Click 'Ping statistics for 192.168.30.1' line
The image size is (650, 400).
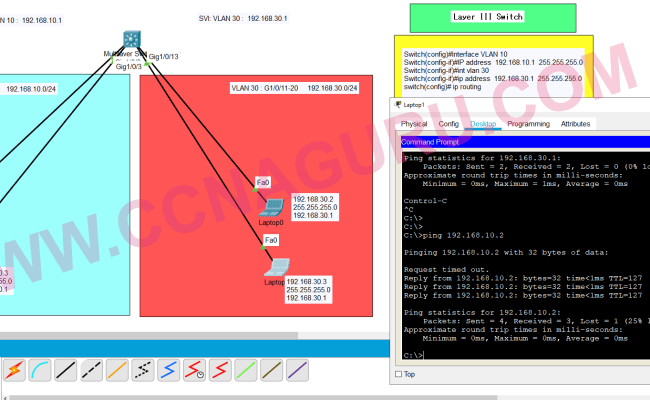click(x=482, y=158)
